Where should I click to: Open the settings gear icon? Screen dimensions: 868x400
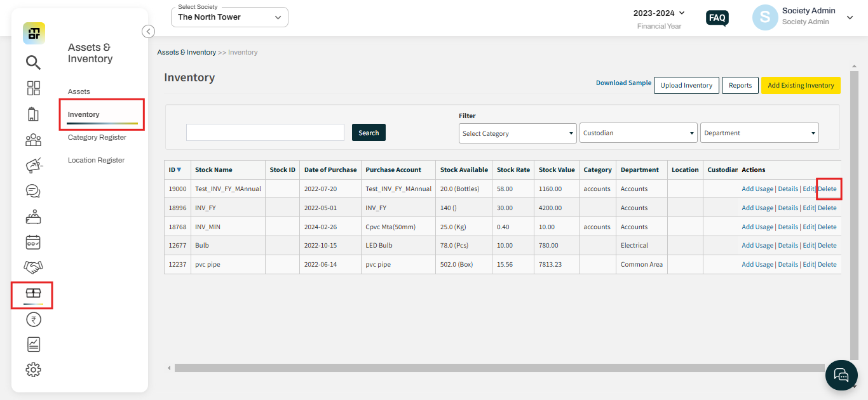coord(33,370)
